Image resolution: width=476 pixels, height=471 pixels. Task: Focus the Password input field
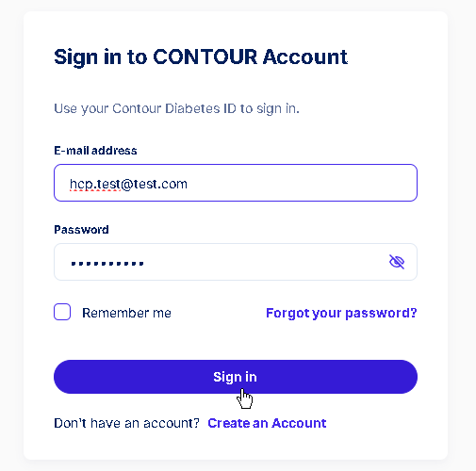coord(236,262)
